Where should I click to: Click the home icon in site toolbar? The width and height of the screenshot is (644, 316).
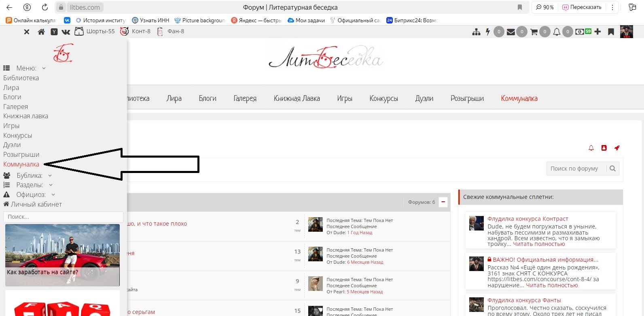coord(41,32)
